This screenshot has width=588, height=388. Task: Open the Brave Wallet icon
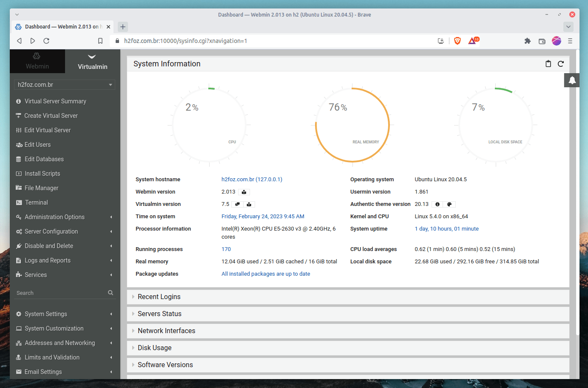[542, 41]
